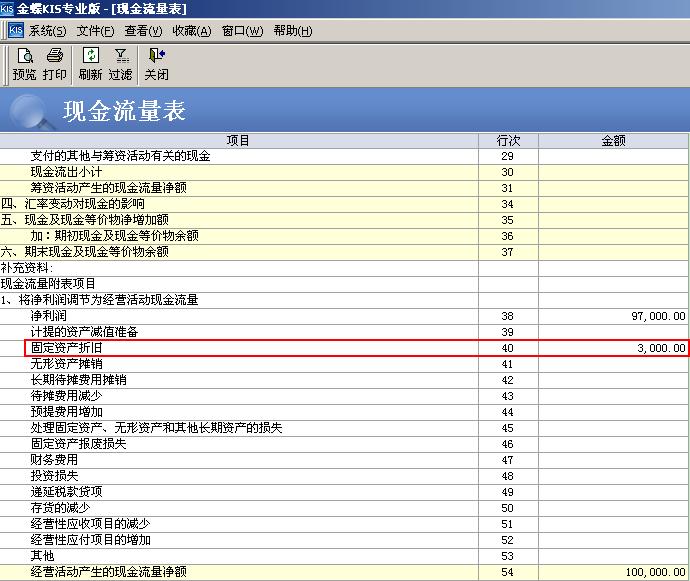Click the 金额 column header
Image resolution: width=690 pixels, height=581 pixels.
coord(613,140)
